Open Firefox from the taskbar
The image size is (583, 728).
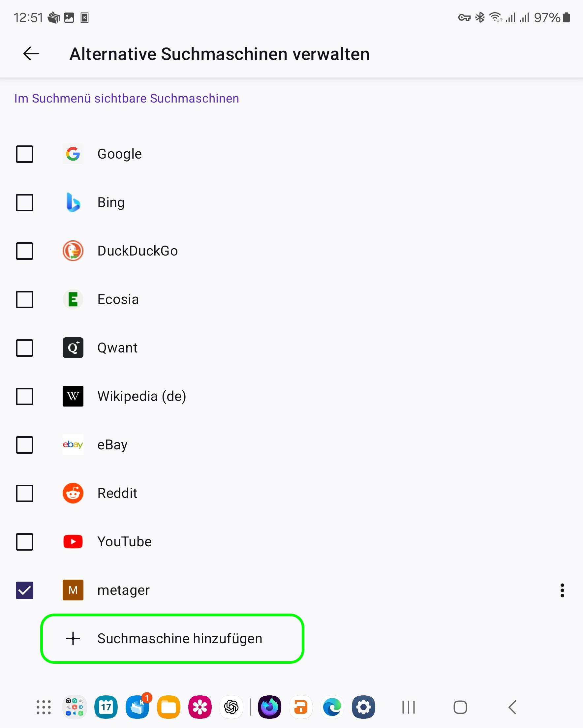[x=269, y=707]
